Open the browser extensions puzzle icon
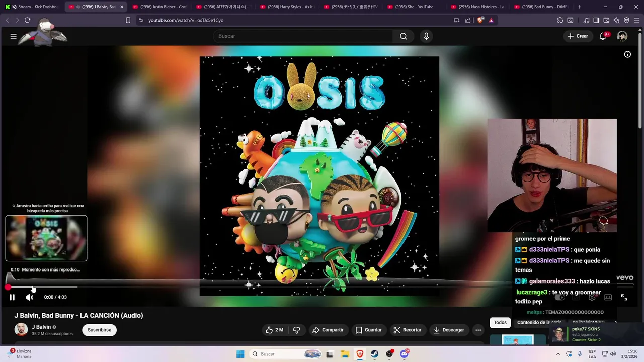Image resolution: width=644 pixels, height=362 pixels. point(560,20)
